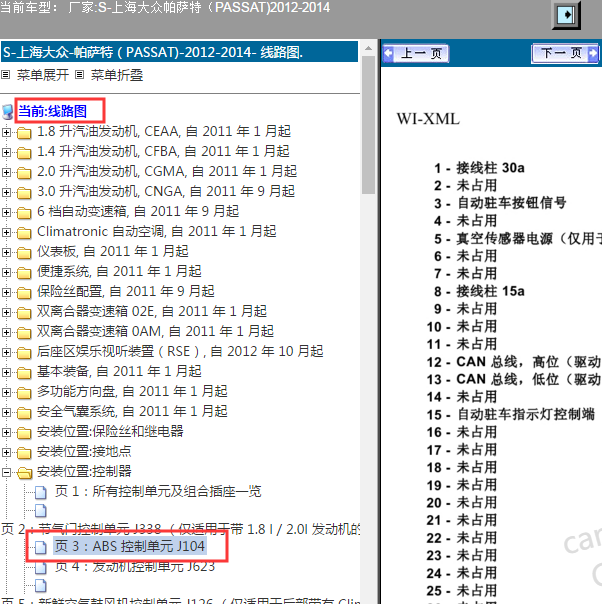Screen dimensions: 602x604
Task: Open 安全气囊系统, 自 2011 年 1 月起
Action: tap(132, 411)
